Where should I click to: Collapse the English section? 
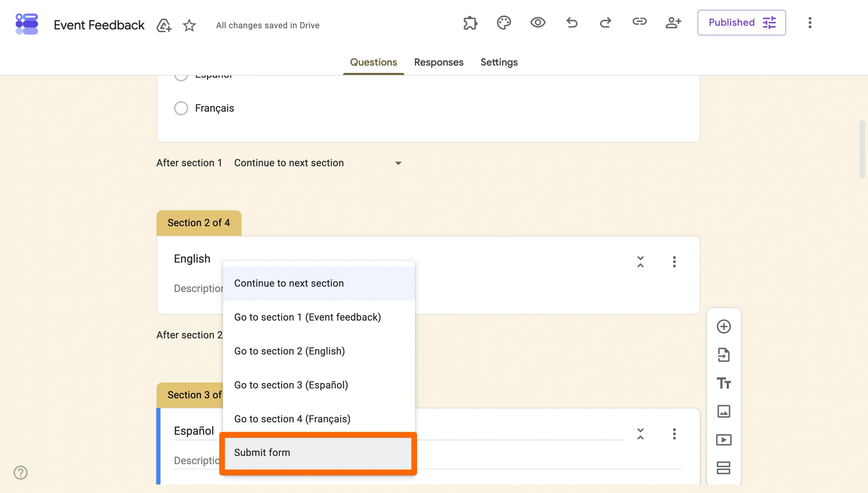click(x=640, y=262)
